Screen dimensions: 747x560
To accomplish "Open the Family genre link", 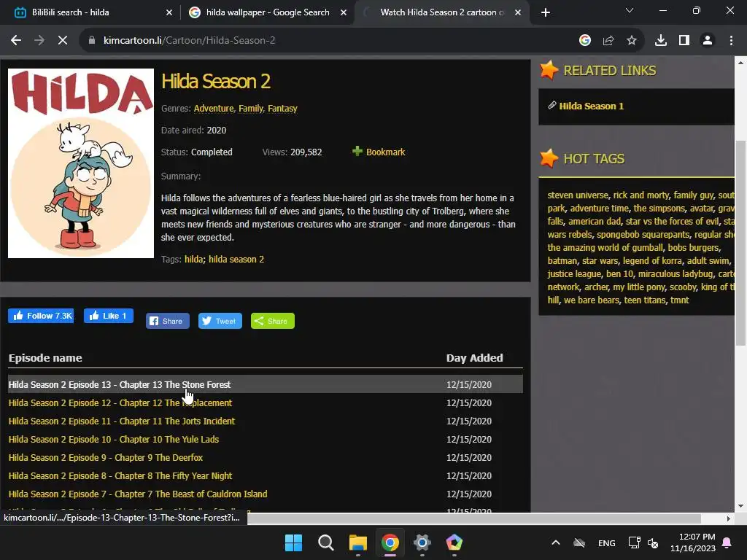I will (x=251, y=109).
